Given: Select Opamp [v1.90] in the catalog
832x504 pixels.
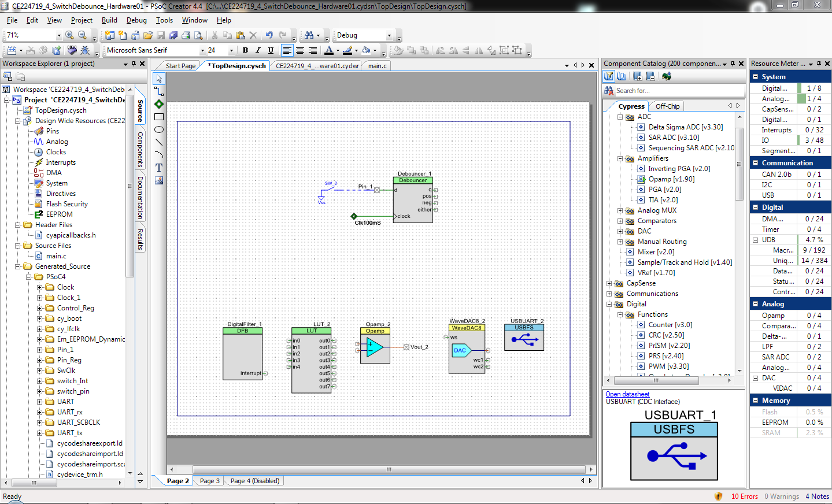Looking at the screenshot, I should click(x=671, y=179).
